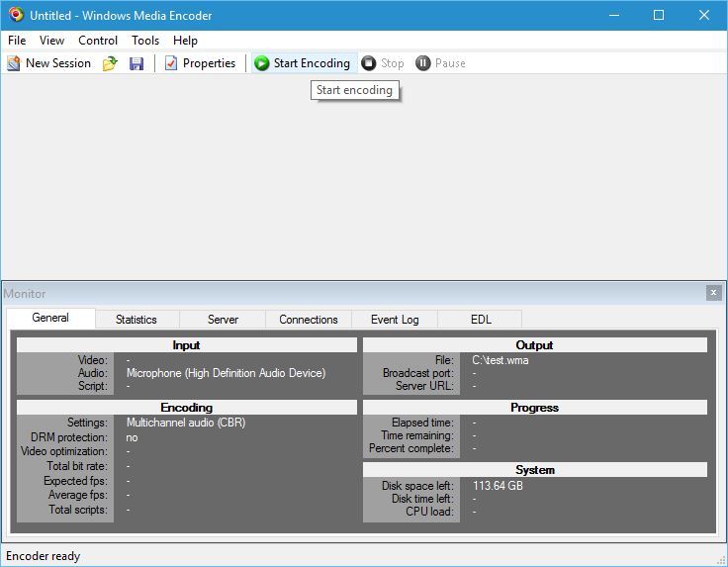Open the View menu
Screen dimensions: 728x567
pyautogui.click(x=51, y=41)
